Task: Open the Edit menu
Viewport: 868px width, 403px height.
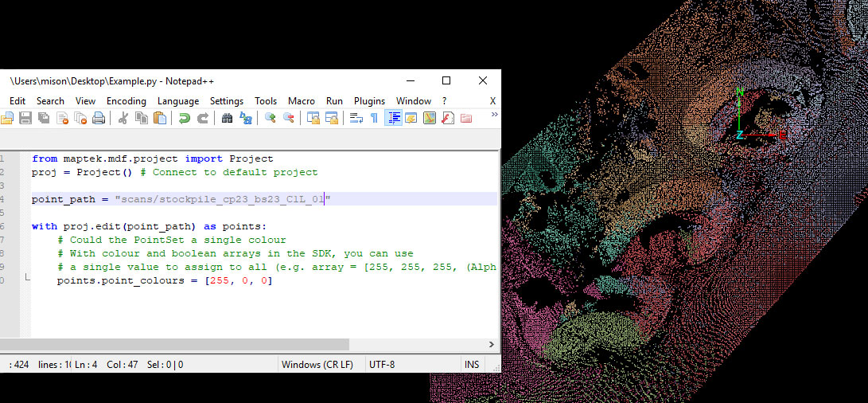Action: click(18, 101)
